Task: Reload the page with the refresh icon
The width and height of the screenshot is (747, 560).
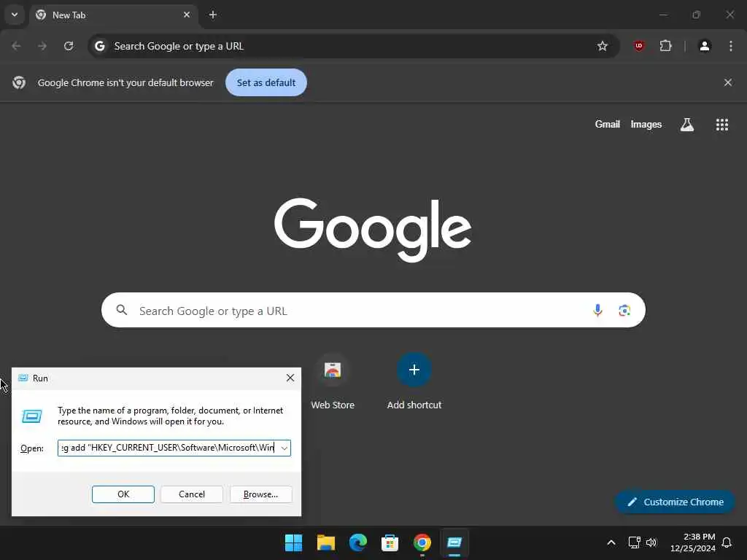Action: (x=69, y=46)
